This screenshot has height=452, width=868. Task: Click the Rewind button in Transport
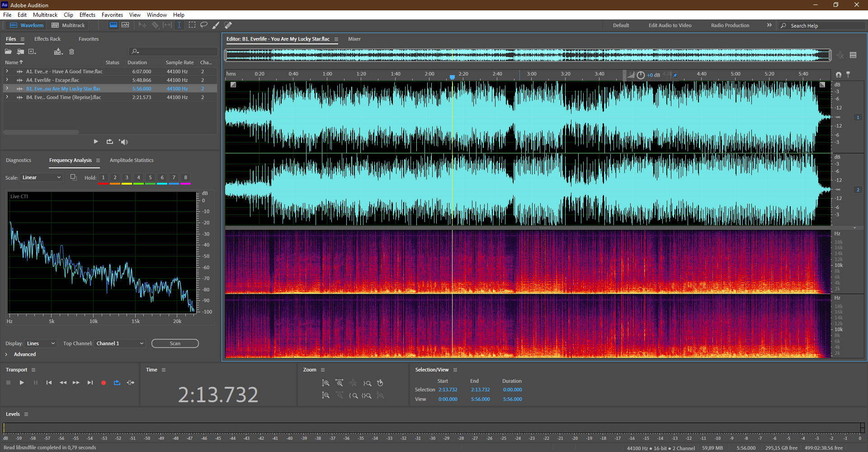(x=63, y=383)
